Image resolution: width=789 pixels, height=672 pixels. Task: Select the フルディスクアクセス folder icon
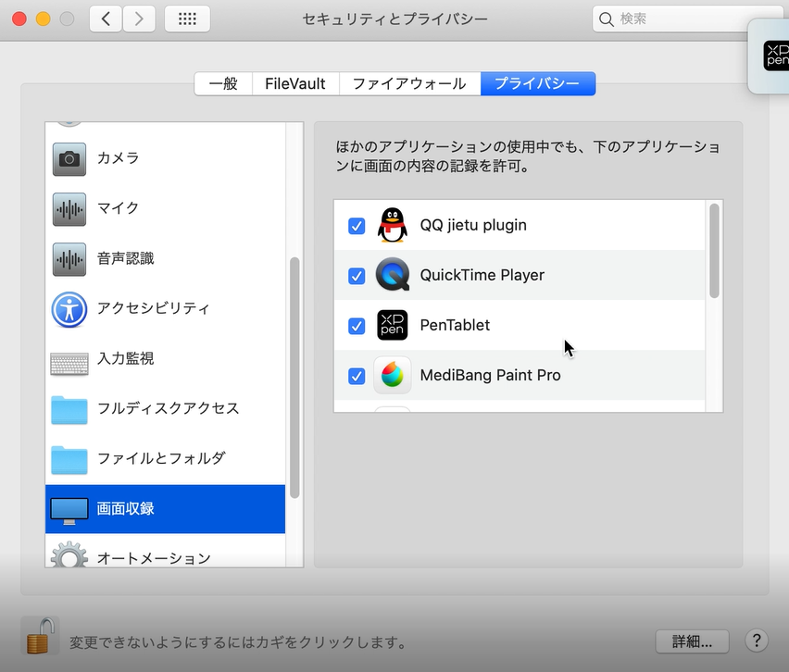pos(69,410)
